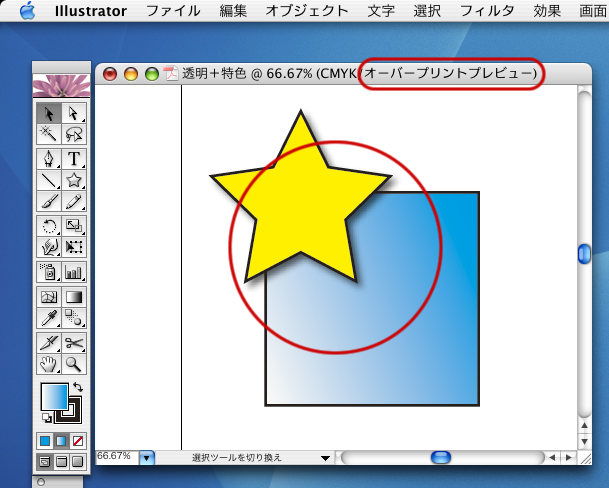Set paint mode to Gradient

coord(61,441)
